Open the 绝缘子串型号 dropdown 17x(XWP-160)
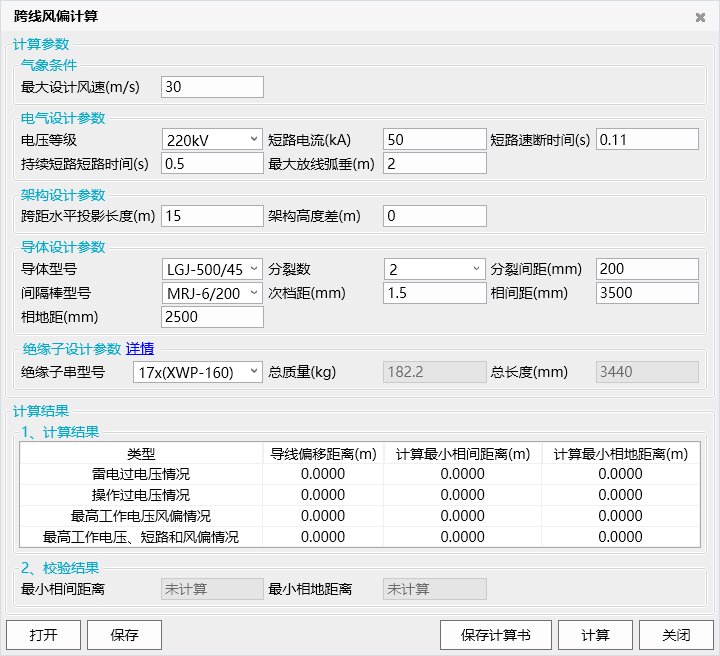 click(x=197, y=372)
